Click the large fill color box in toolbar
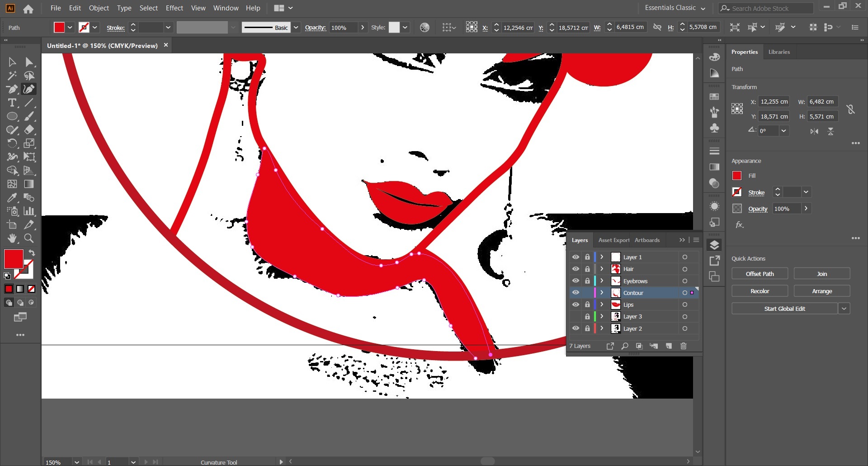 coord(14,259)
